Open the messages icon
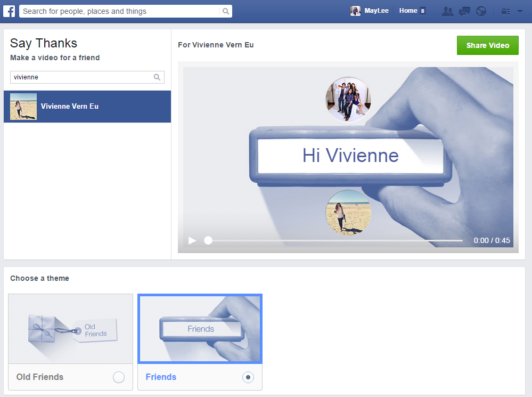This screenshot has height=397, width=532. tap(464, 11)
